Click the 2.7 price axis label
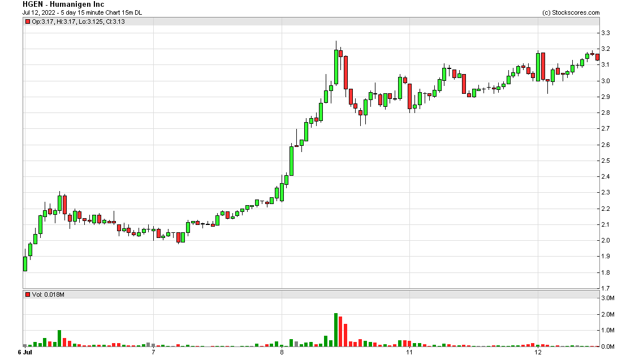 [x=606, y=128]
